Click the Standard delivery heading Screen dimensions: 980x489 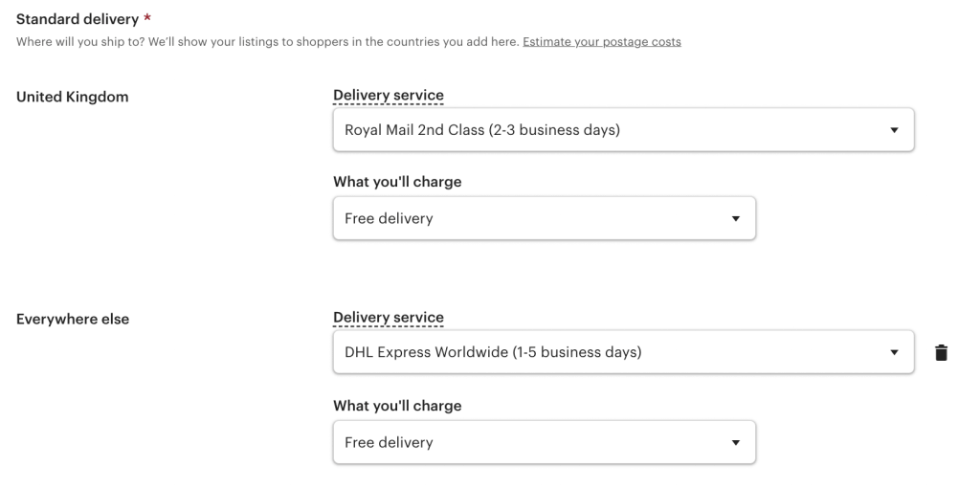(77, 19)
